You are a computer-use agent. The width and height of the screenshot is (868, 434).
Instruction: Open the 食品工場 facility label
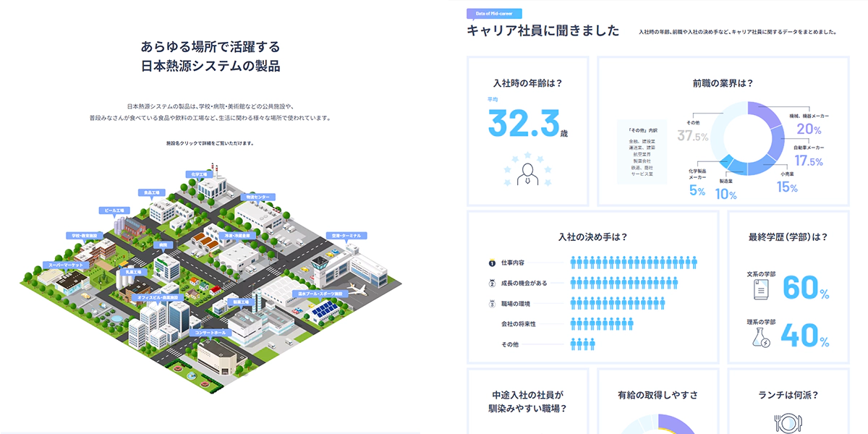(x=151, y=192)
